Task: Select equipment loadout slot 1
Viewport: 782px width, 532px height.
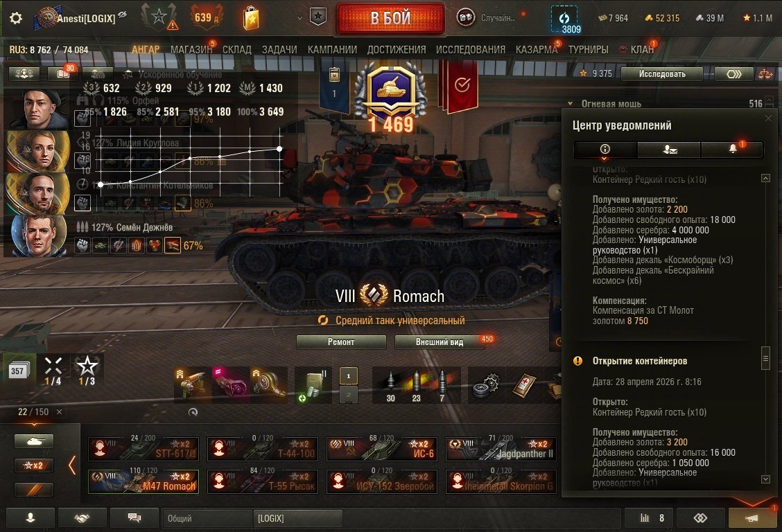Action: click(349, 376)
